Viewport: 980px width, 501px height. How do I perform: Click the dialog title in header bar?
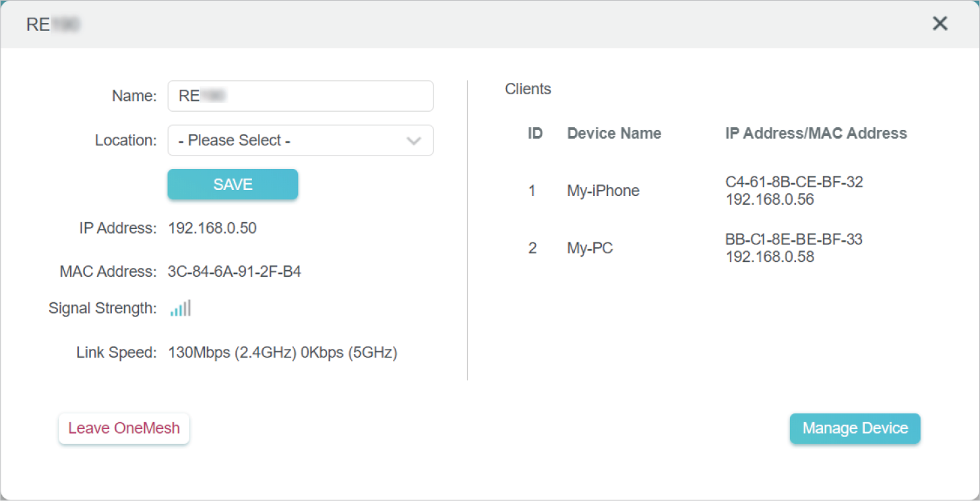pos(53,25)
